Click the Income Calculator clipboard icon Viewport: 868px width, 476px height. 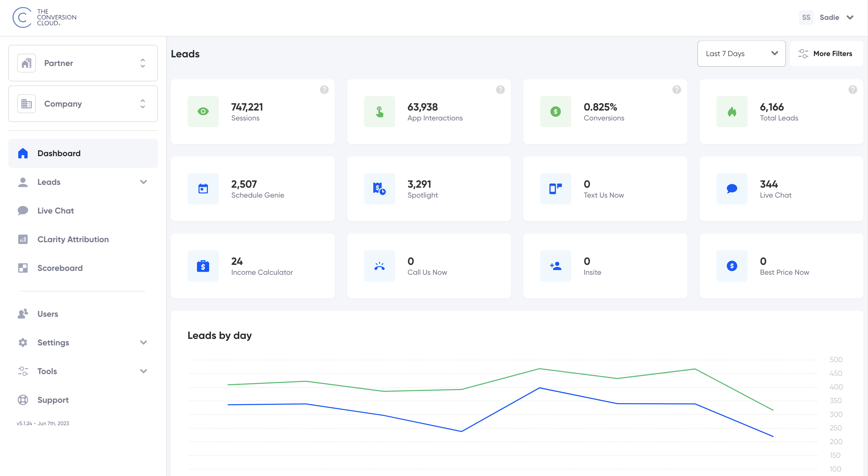[203, 266]
